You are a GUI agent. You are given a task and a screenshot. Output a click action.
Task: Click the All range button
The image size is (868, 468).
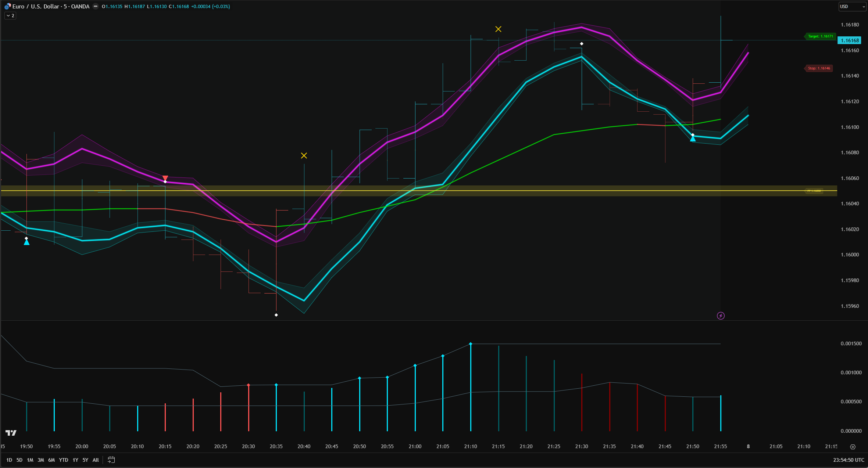coord(95,460)
